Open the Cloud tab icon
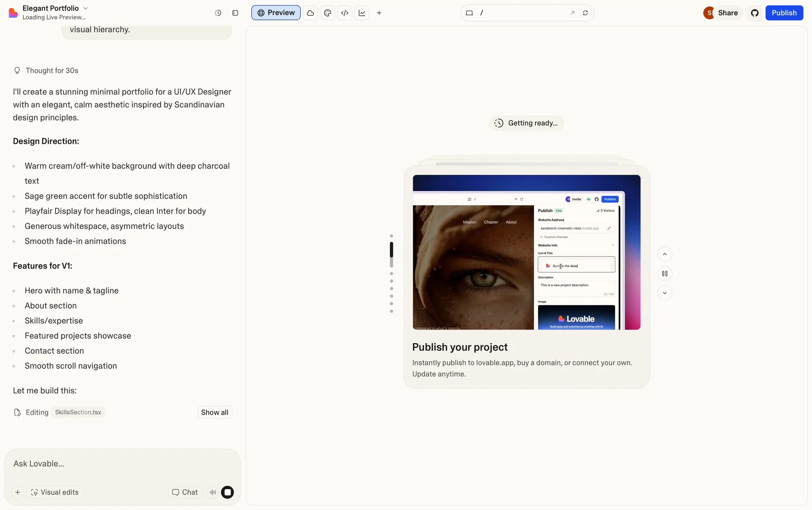The image size is (812, 510). pyautogui.click(x=310, y=13)
